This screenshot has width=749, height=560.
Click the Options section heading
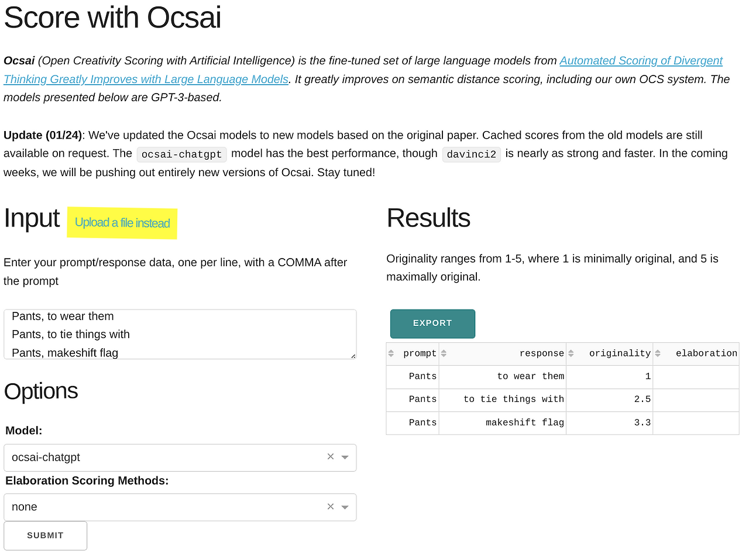coord(41,391)
